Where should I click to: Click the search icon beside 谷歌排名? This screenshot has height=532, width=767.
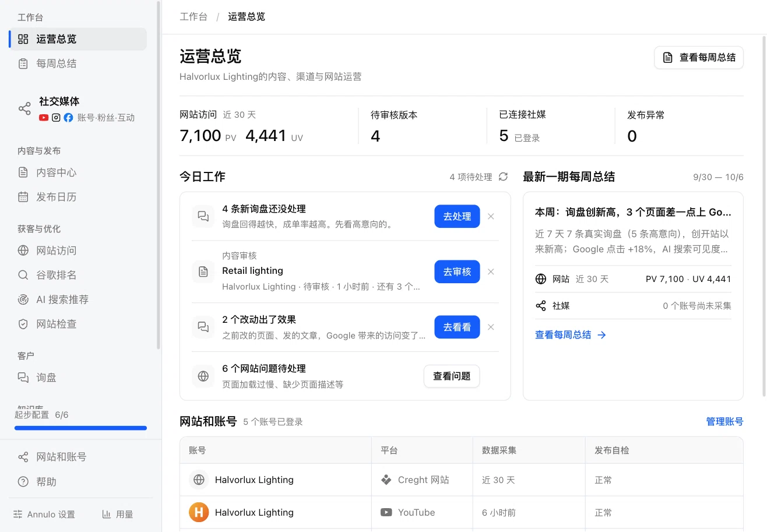tap(23, 275)
